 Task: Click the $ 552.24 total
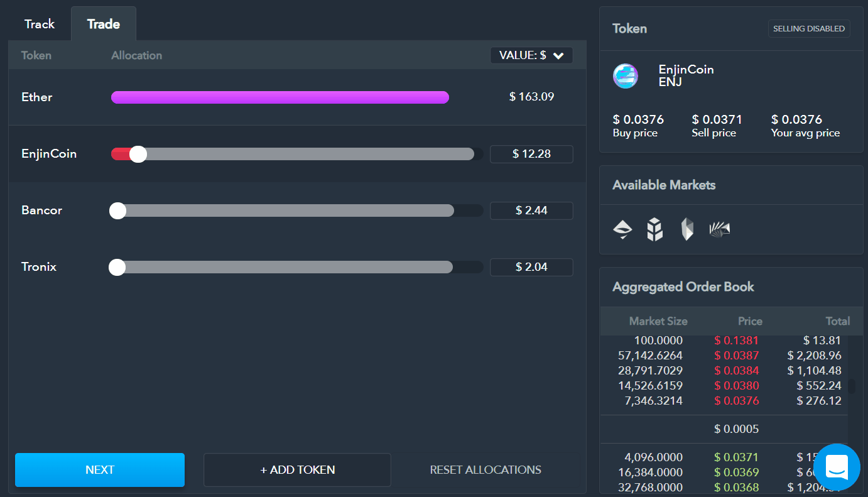[819, 386]
